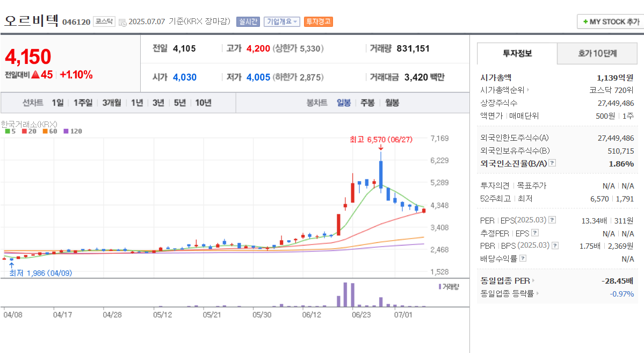Viewport: 644px width, 353px height.
Task: Click the 선차트 label
Action: click(32, 103)
